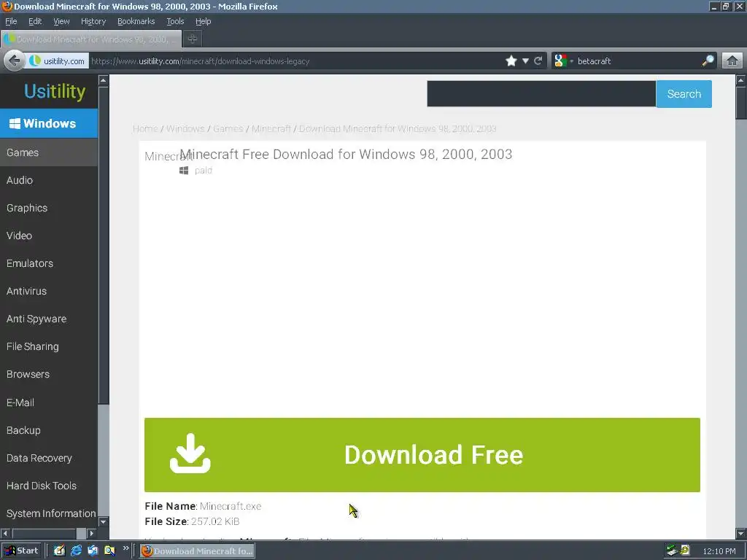The width and height of the screenshot is (747, 560).
Task: Click the first quick launch desktop icon
Action: click(x=60, y=551)
